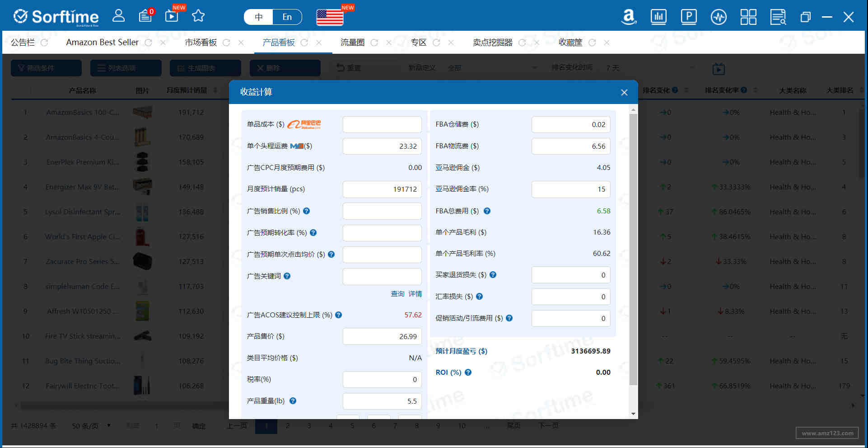The width and height of the screenshot is (868, 448).
Task: Click the 广告关键词 input field
Action: (x=382, y=276)
